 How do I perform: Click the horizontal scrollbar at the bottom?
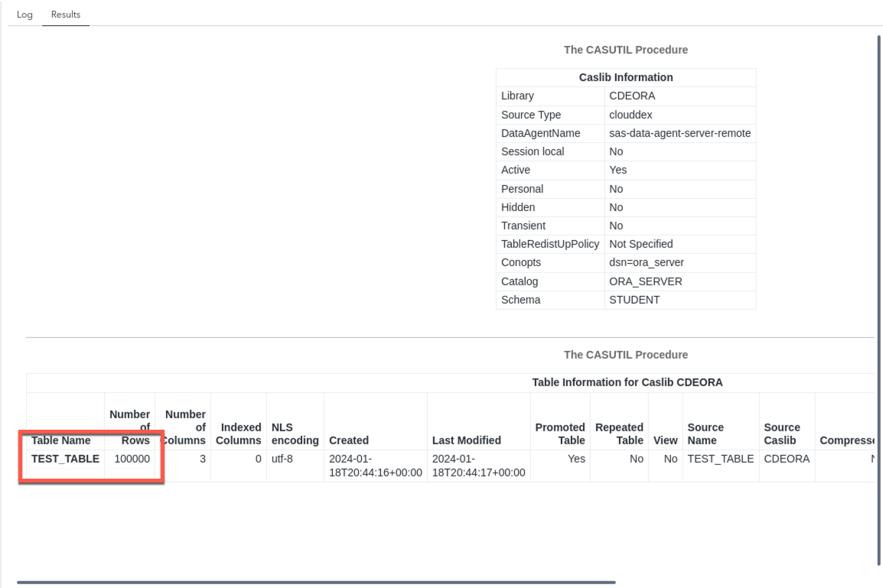tap(315, 582)
